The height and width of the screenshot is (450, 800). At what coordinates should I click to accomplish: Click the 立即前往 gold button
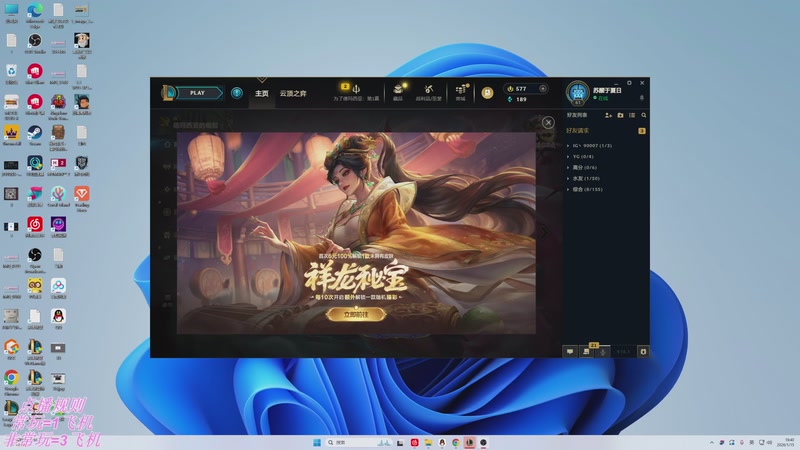[x=356, y=314]
